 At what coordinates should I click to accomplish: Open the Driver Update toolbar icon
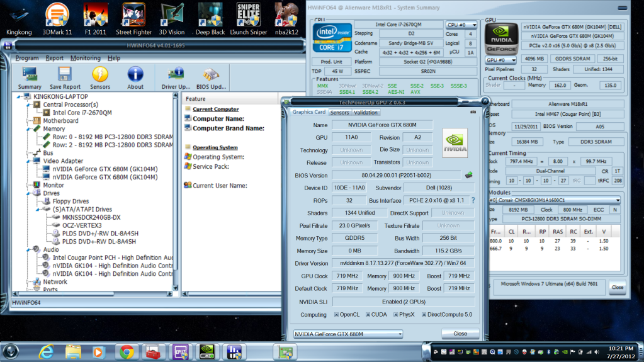click(x=176, y=78)
